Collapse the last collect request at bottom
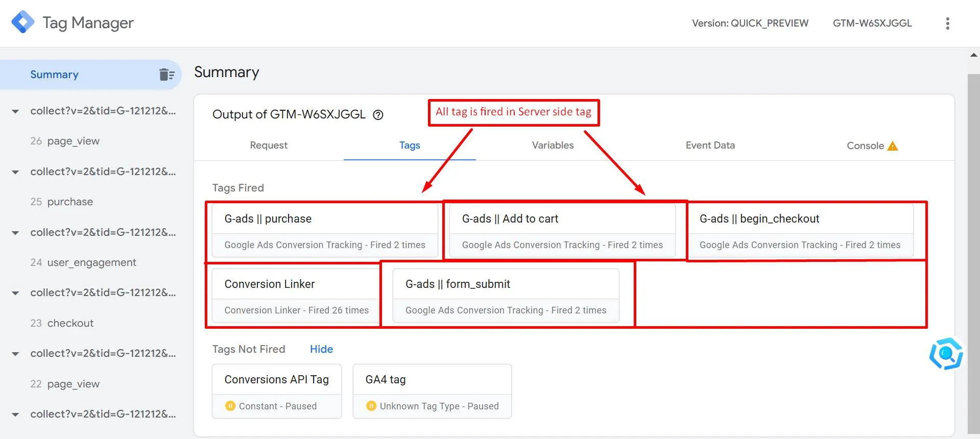 tap(15, 414)
